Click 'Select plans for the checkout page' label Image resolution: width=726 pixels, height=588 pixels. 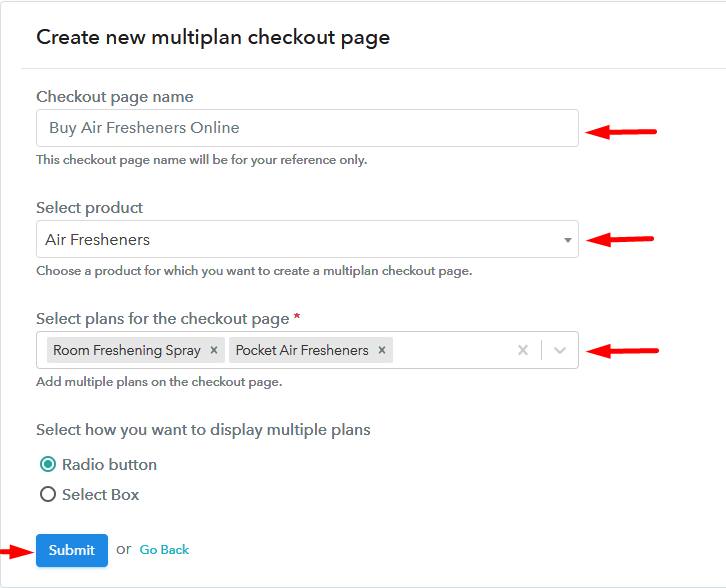162,318
